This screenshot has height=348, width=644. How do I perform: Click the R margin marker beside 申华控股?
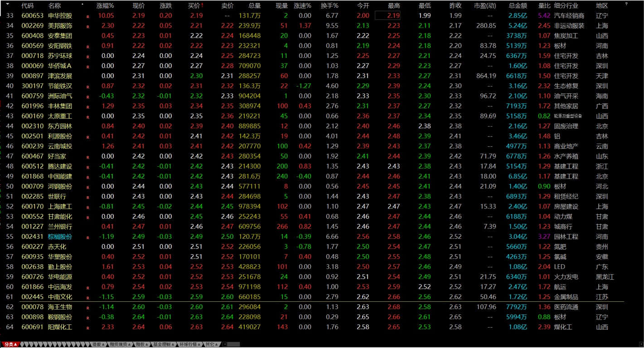pyautogui.click(x=88, y=16)
